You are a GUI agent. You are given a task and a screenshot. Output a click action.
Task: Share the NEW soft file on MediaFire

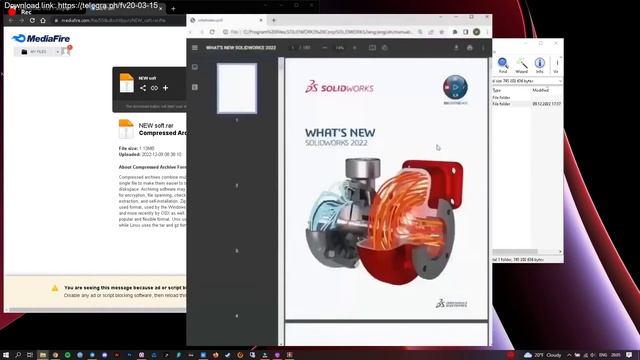tap(143, 88)
